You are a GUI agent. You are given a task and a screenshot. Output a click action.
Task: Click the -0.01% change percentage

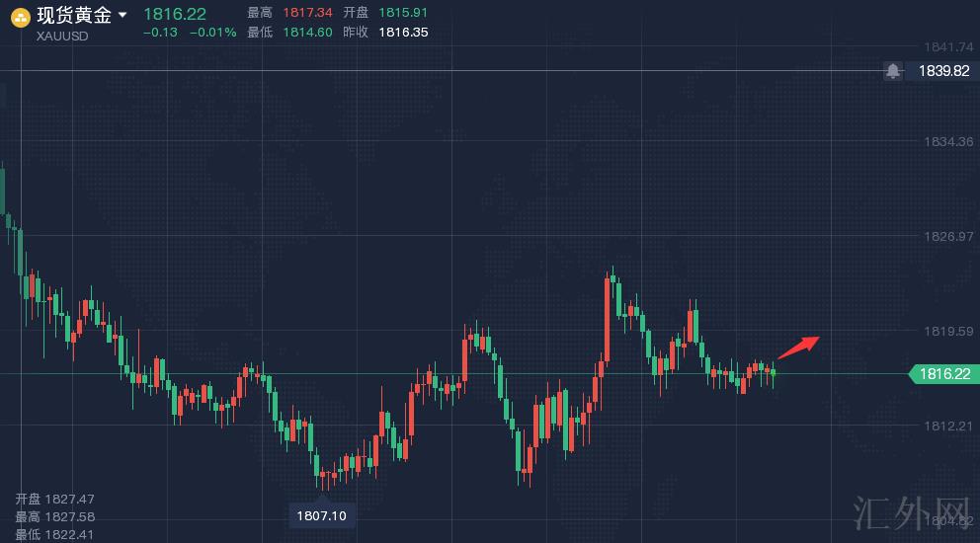tap(213, 33)
